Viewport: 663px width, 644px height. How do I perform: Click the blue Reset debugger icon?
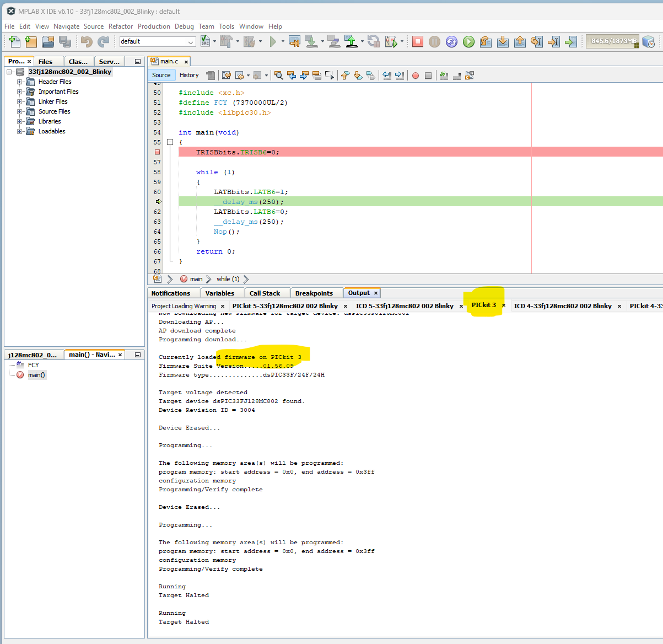click(x=451, y=41)
